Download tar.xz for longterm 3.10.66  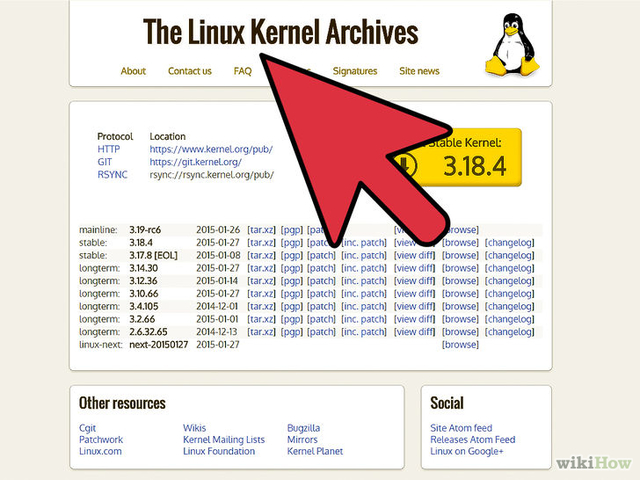261,293
